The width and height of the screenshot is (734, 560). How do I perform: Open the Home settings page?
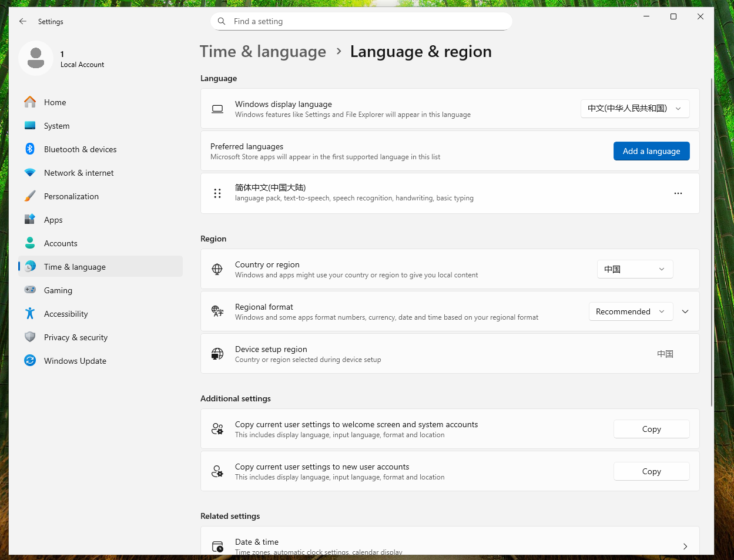pos(100,102)
